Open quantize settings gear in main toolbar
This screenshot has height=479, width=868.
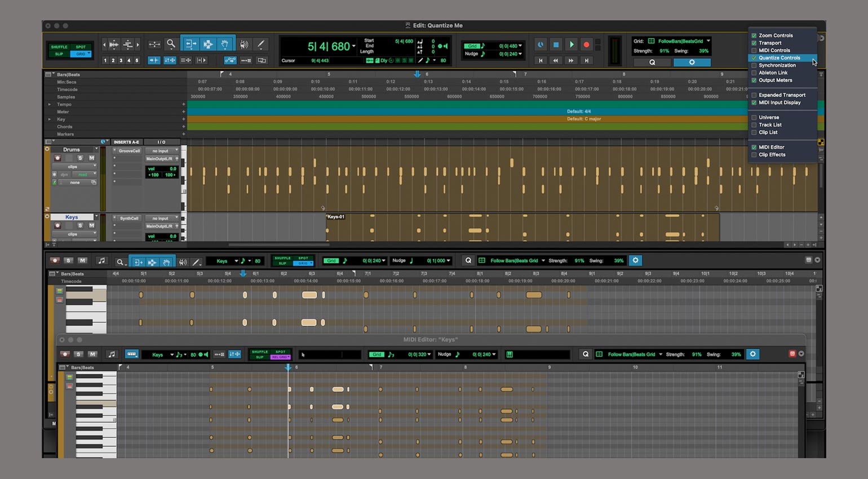[x=692, y=63]
